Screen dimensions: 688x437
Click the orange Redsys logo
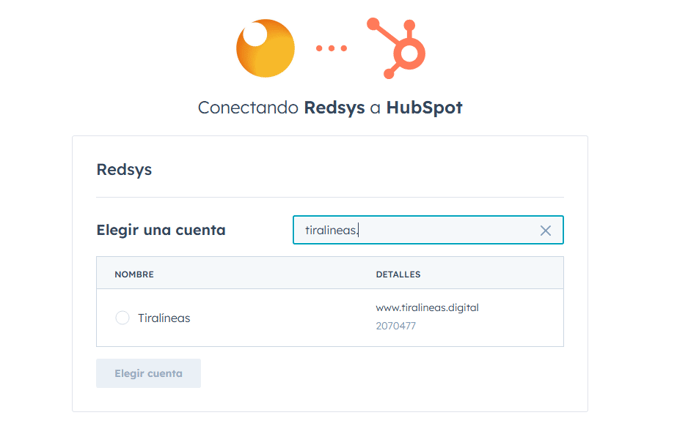tap(267, 47)
